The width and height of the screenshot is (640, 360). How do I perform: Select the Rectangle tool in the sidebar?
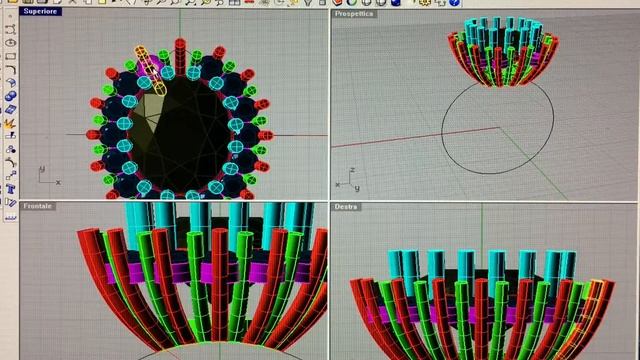(x=11, y=56)
